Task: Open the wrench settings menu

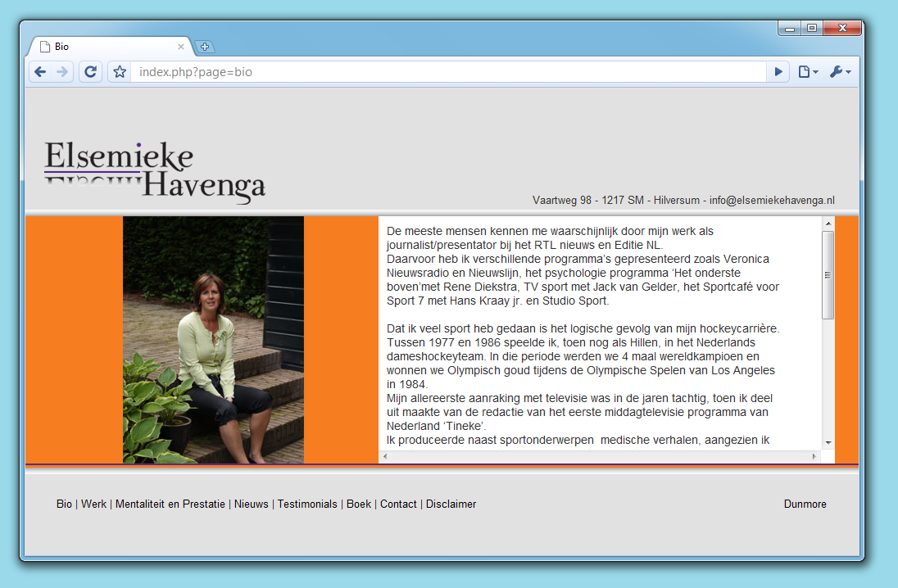Action: pos(840,72)
